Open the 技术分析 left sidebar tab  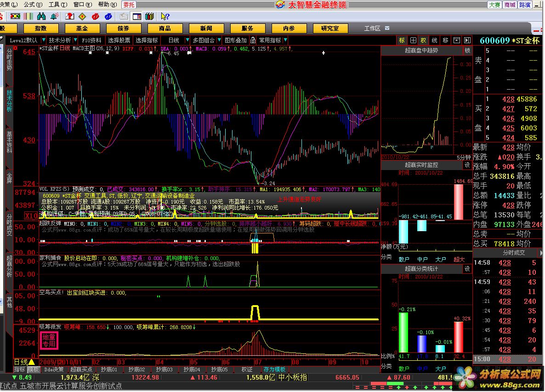pyautogui.click(x=9, y=101)
